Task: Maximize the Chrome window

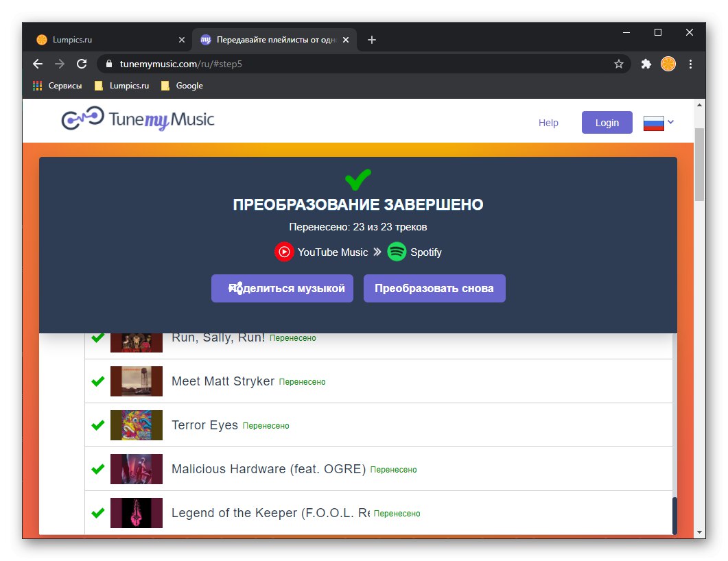Action: tap(658, 32)
